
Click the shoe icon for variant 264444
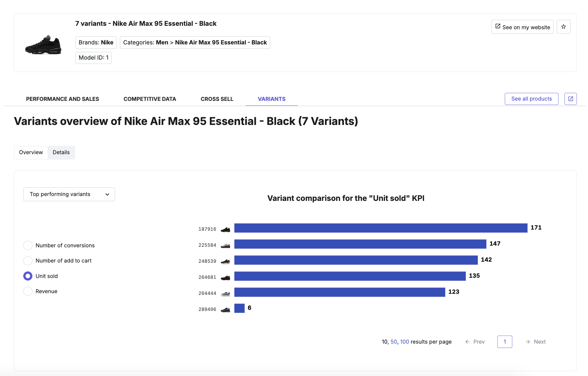pyautogui.click(x=225, y=293)
